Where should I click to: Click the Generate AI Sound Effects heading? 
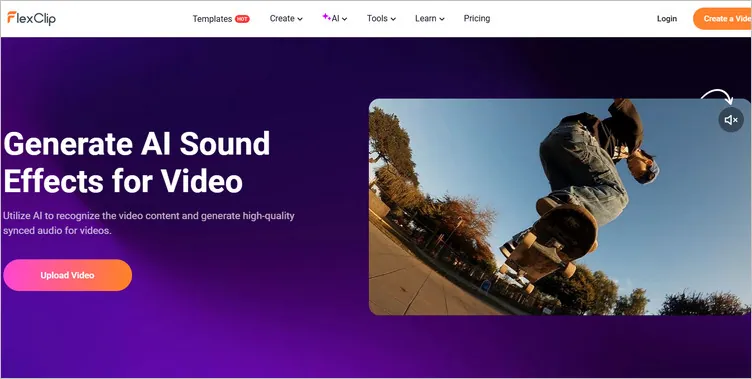[137, 162]
